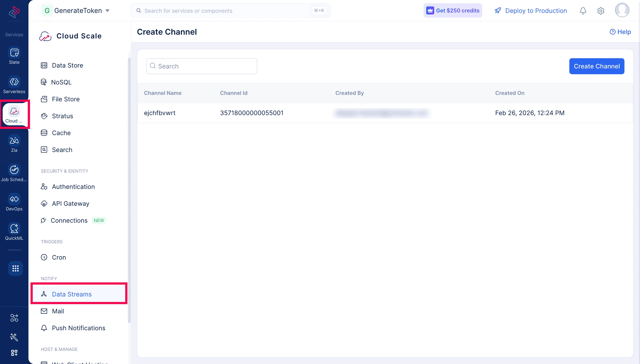
Task: Open the Help link
Action: pyautogui.click(x=620, y=32)
